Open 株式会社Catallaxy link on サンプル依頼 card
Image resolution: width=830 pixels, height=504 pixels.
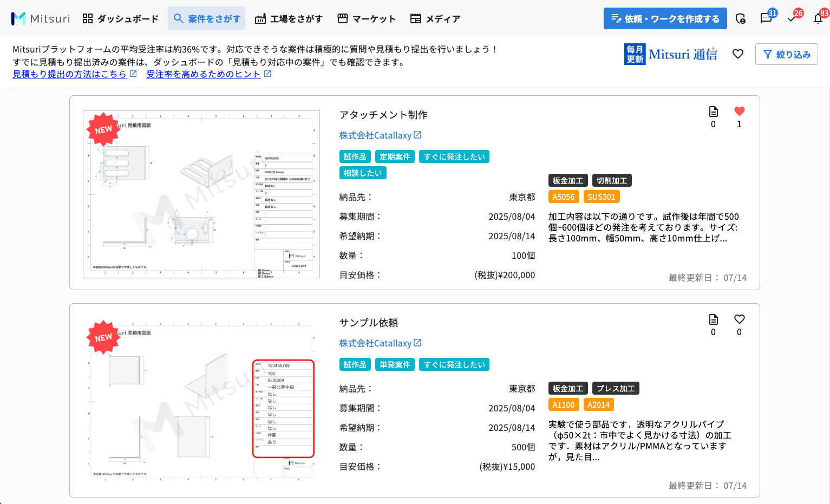(375, 343)
